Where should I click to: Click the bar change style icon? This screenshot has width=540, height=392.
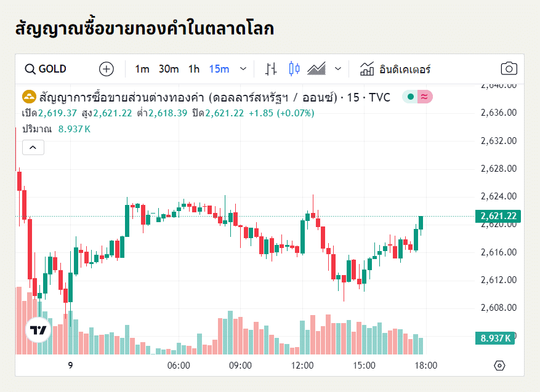270,69
